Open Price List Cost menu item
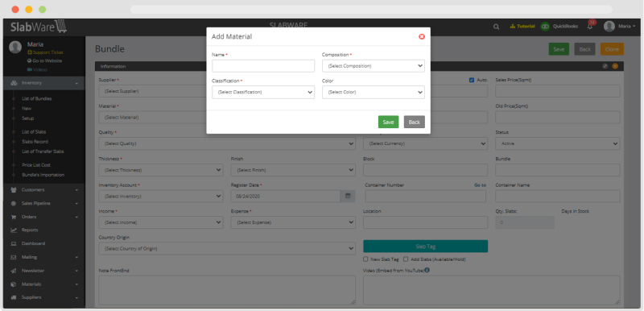This screenshot has width=644, height=311. (x=36, y=165)
